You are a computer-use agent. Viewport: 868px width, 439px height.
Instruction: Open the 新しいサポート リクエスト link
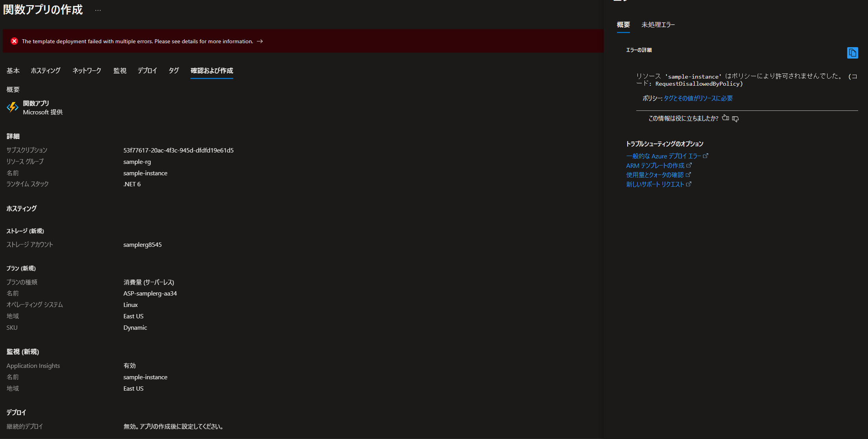click(x=655, y=184)
